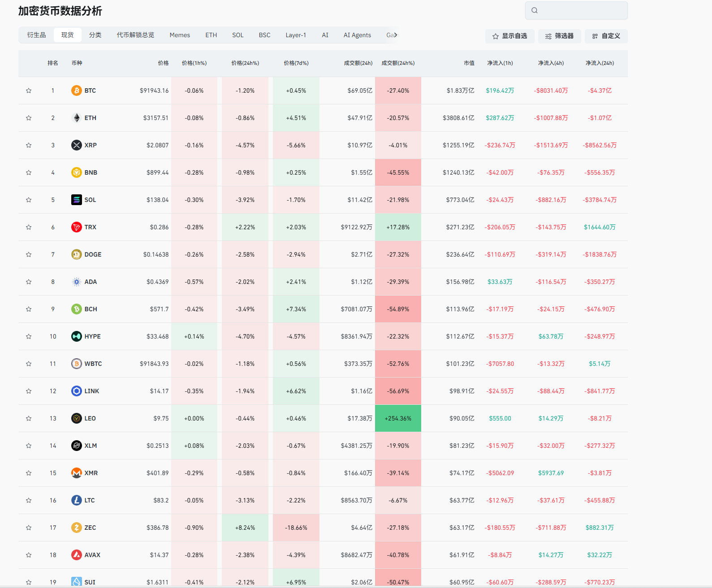Open the 自定义 column customization
Screen dimensions: 712x588
[606, 36]
